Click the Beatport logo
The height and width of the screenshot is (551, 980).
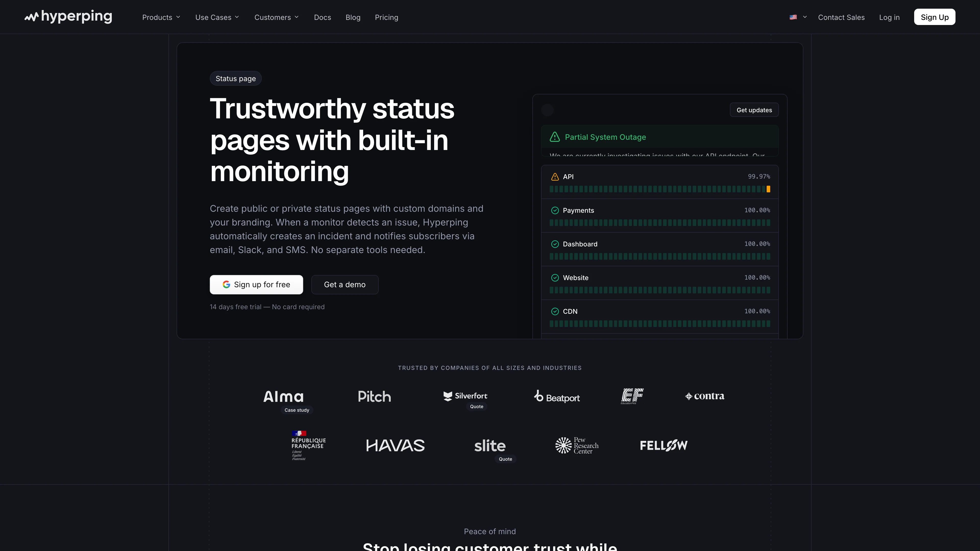pos(557,396)
